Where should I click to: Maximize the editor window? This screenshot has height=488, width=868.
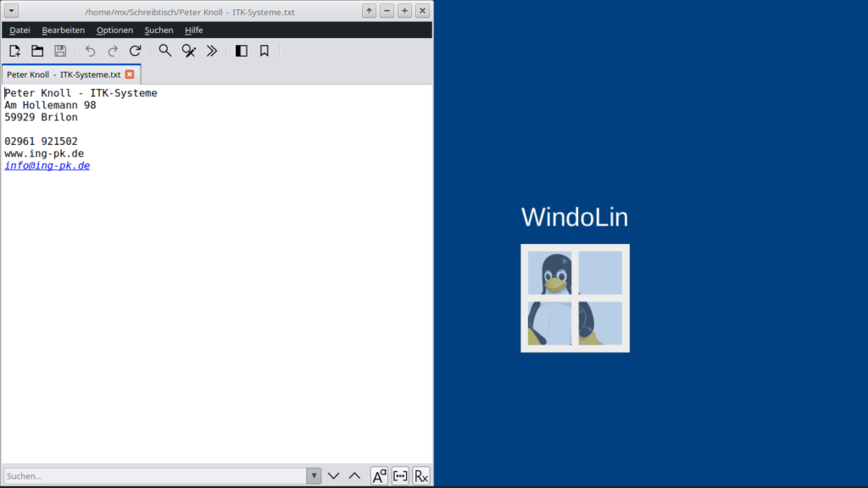point(404,10)
